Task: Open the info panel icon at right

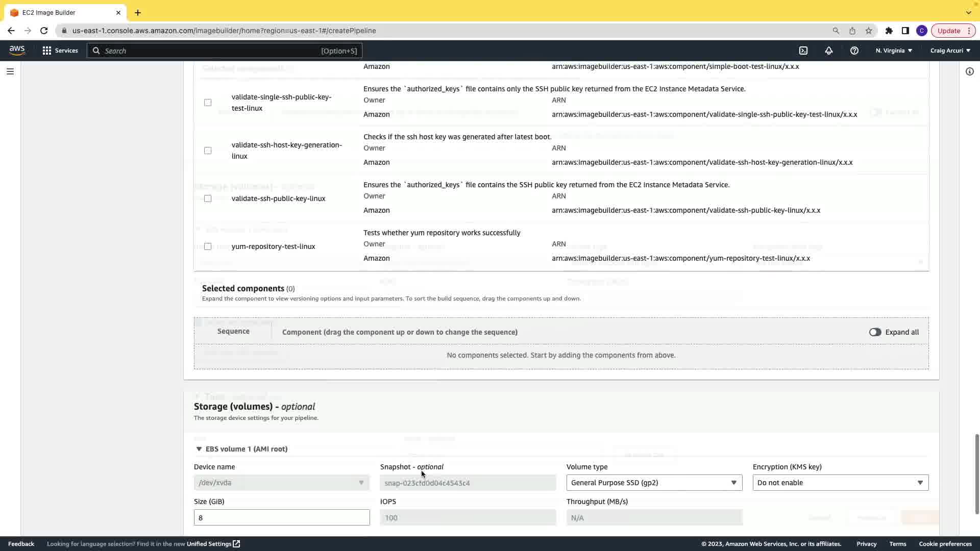Action: pyautogui.click(x=970, y=71)
